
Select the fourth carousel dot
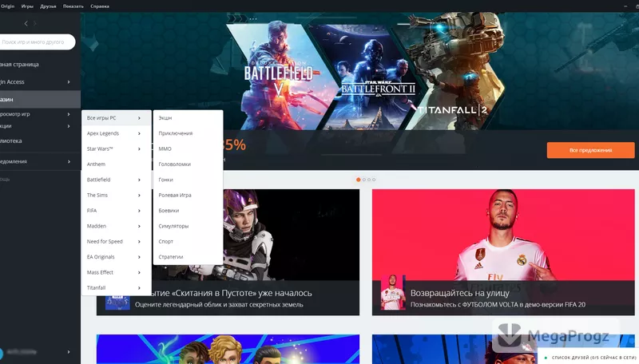pyautogui.click(x=374, y=180)
